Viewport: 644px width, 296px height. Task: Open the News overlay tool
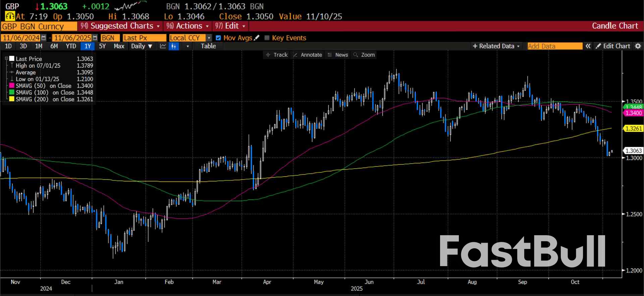338,55
